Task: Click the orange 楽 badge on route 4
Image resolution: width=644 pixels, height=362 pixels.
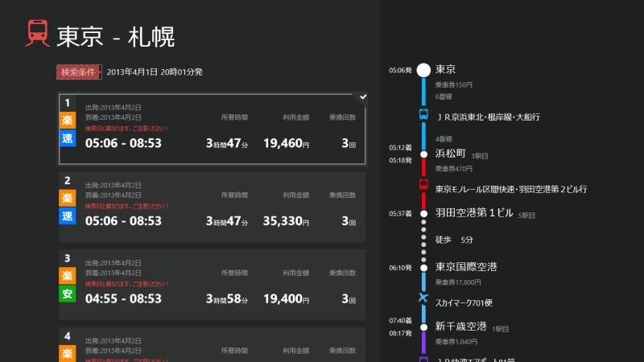Action: (x=68, y=352)
